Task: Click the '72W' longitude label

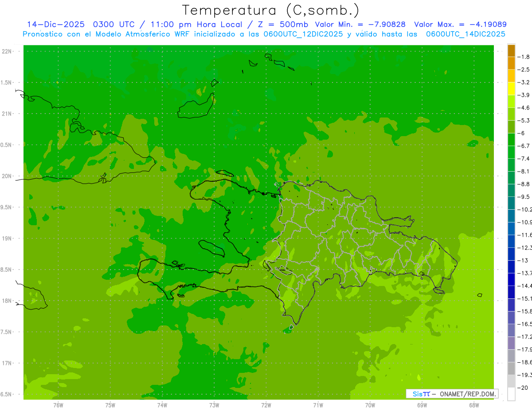Action: (266, 405)
